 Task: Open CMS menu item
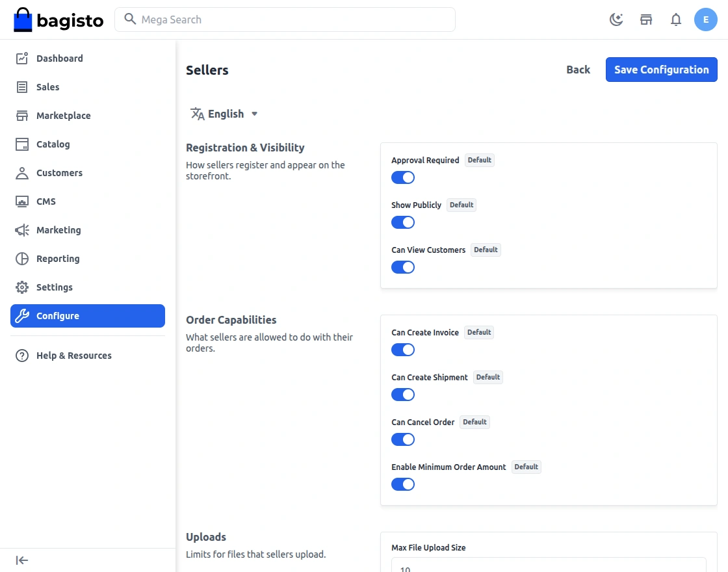pyautogui.click(x=88, y=201)
